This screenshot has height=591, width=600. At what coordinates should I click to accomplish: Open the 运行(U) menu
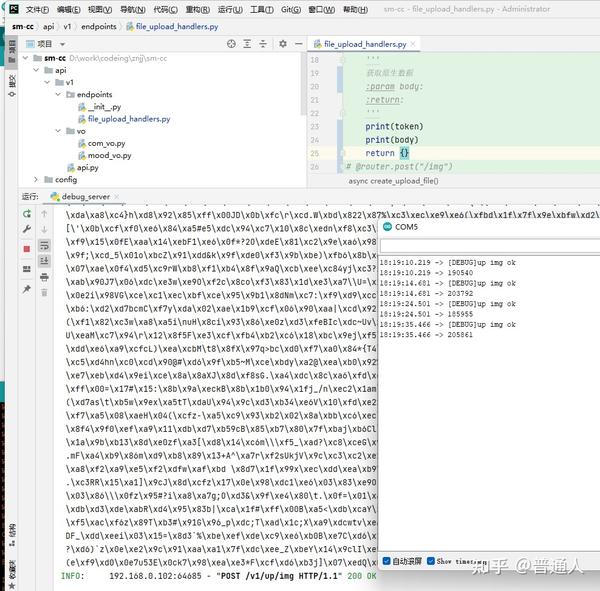(x=230, y=10)
